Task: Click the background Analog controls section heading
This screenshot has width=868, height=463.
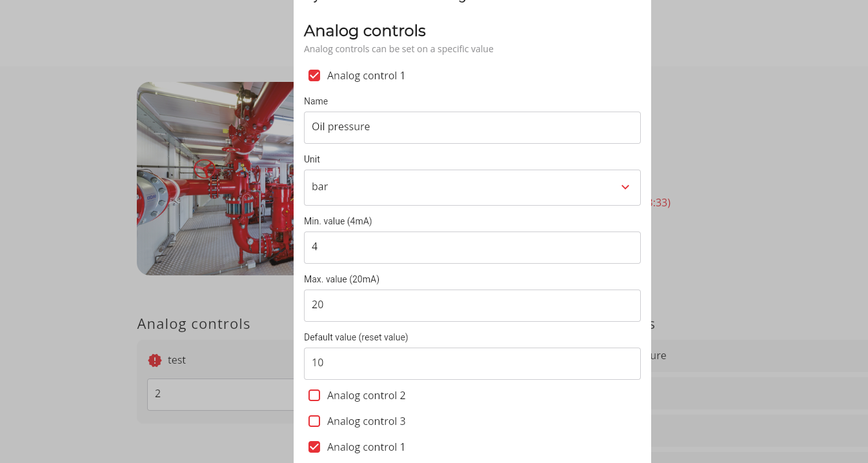Action: pos(194,324)
